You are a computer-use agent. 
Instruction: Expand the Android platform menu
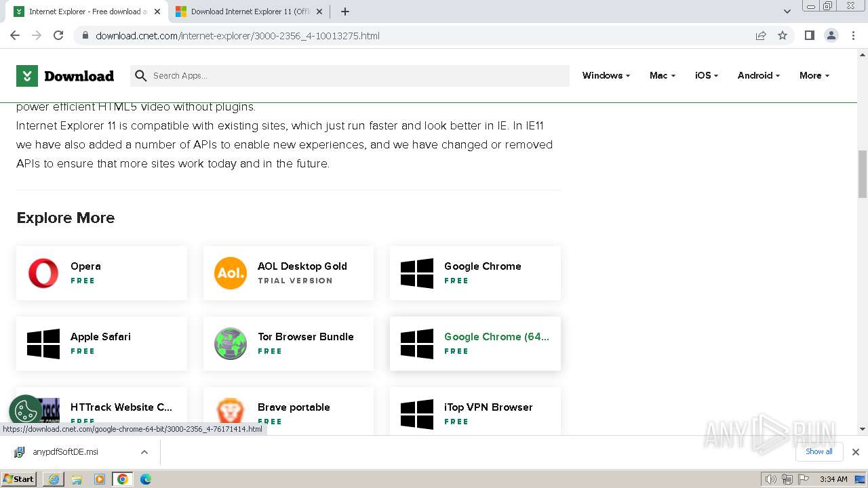click(x=759, y=76)
